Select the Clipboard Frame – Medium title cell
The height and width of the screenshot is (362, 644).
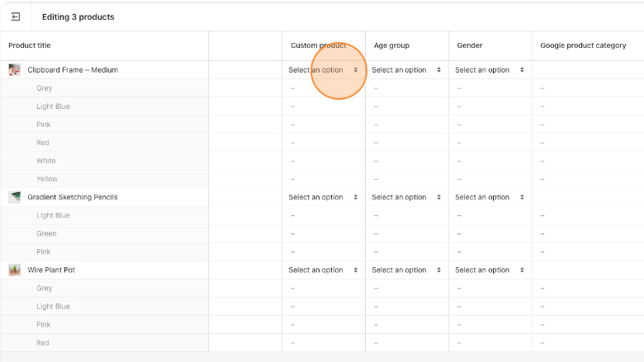click(x=104, y=70)
